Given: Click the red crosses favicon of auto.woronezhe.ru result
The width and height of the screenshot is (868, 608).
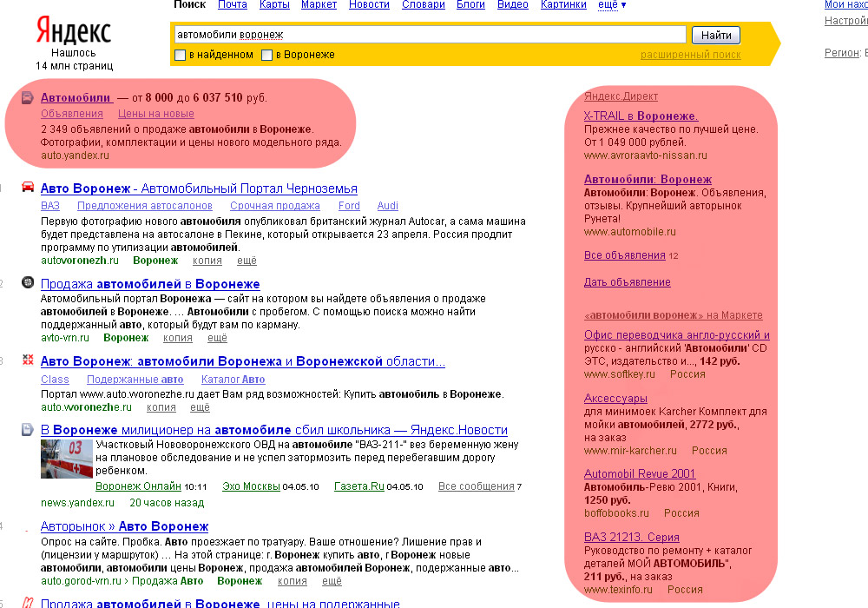Looking at the screenshot, I should click(x=28, y=360).
